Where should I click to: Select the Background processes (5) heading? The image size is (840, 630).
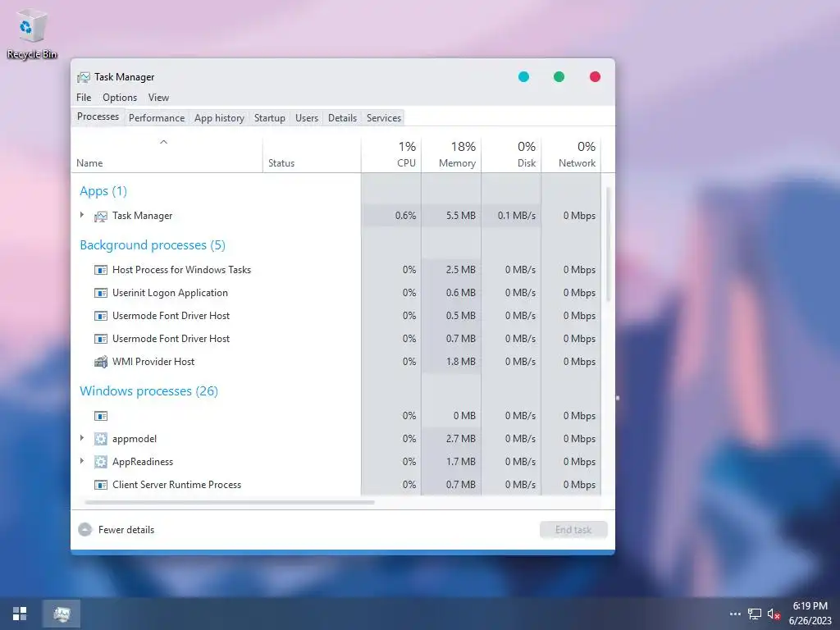pos(153,245)
